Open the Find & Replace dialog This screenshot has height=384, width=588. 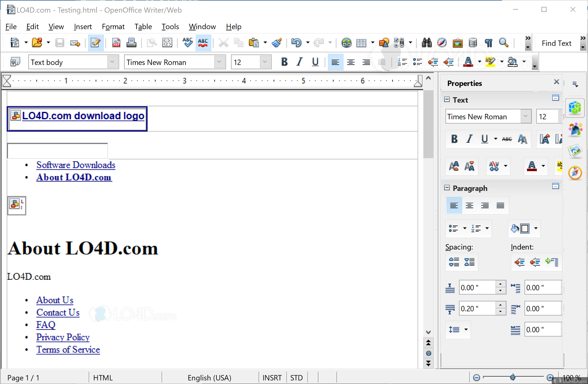point(427,42)
